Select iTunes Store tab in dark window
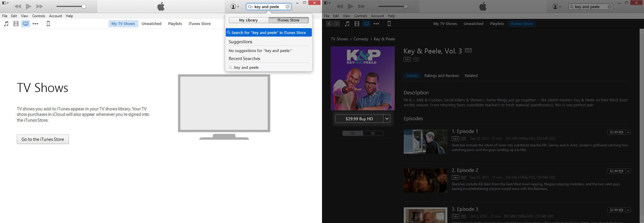 [521, 24]
